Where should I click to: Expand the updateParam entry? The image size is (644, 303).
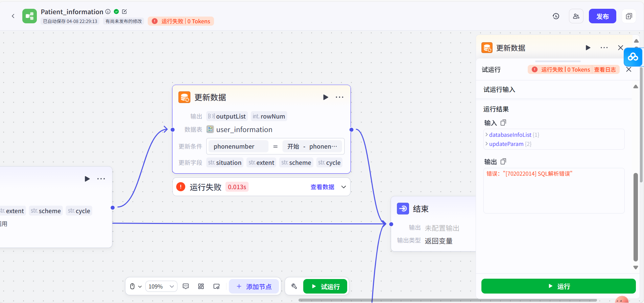click(x=508, y=144)
